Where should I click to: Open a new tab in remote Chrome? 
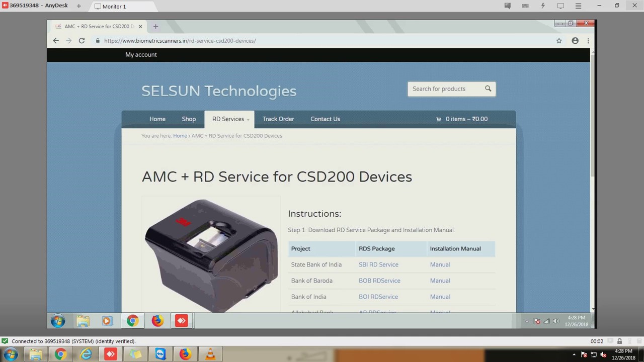(155, 27)
